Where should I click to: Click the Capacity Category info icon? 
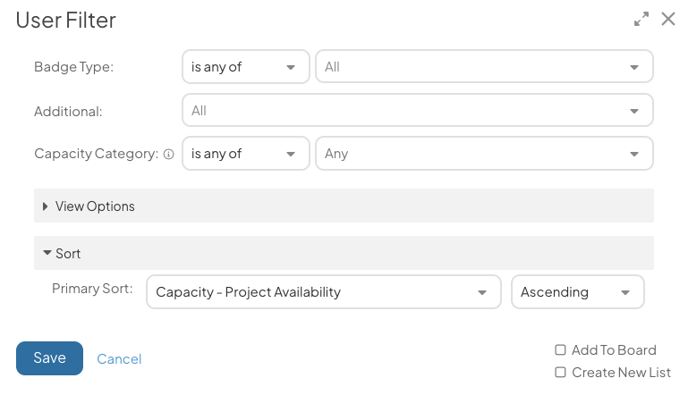pos(169,154)
